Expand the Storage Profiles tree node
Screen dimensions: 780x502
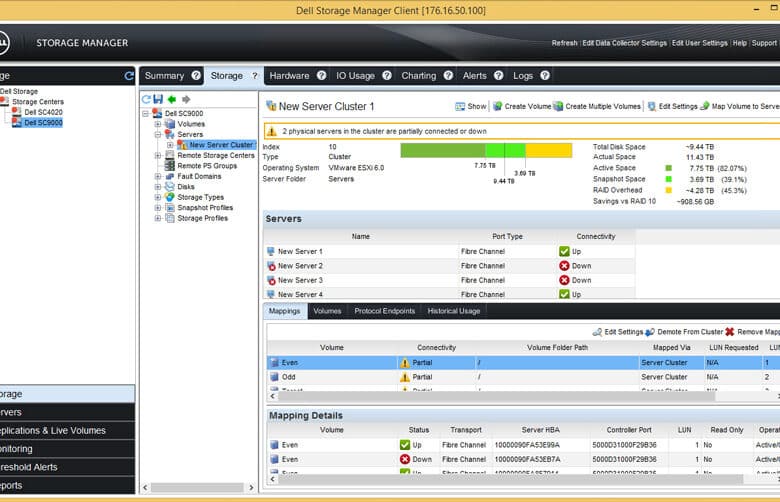pos(158,218)
